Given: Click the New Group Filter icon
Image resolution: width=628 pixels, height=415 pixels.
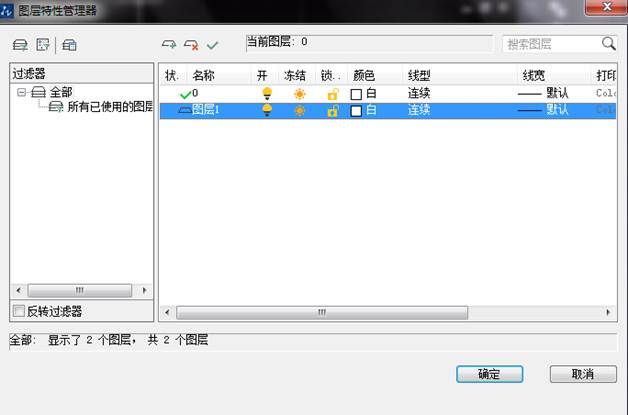Looking at the screenshot, I should (43, 45).
